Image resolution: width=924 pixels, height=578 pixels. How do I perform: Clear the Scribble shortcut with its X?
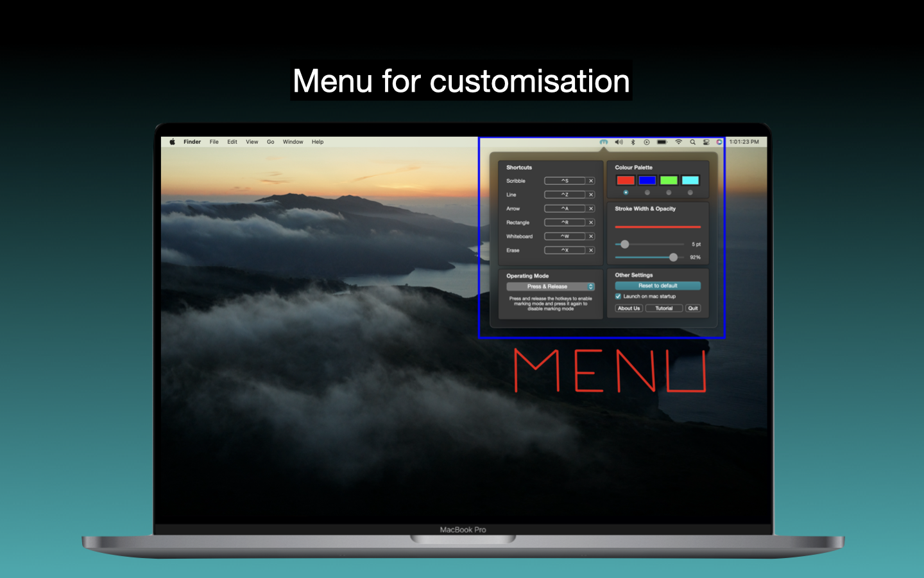(x=591, y=181)
